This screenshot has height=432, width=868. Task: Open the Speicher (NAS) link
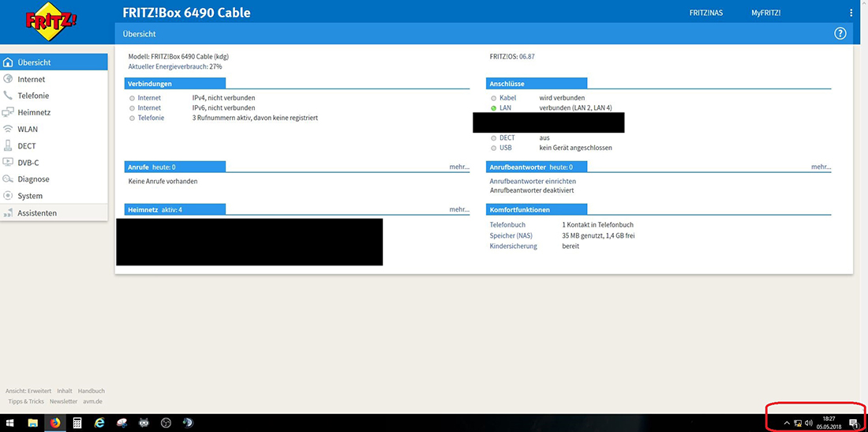point(511,235)
